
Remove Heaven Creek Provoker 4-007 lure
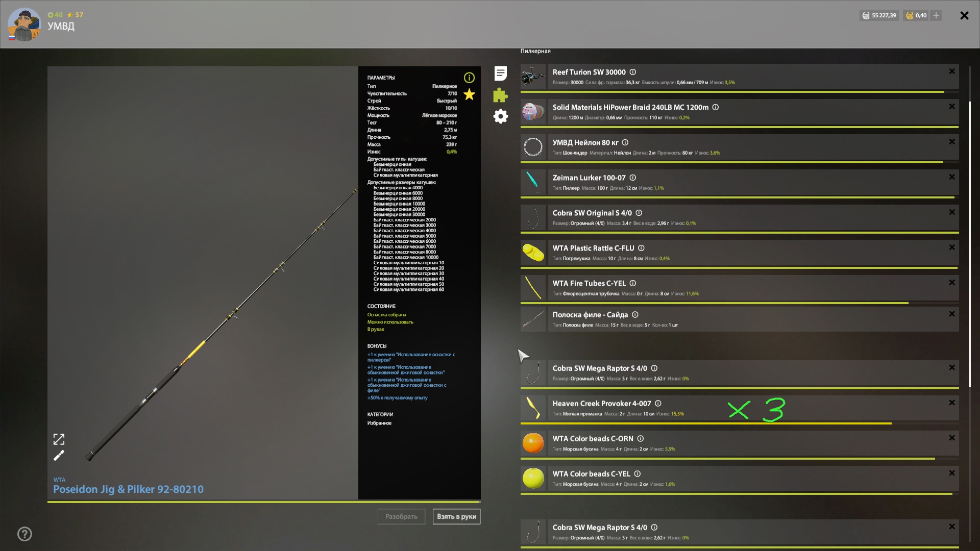click(952, 403)
